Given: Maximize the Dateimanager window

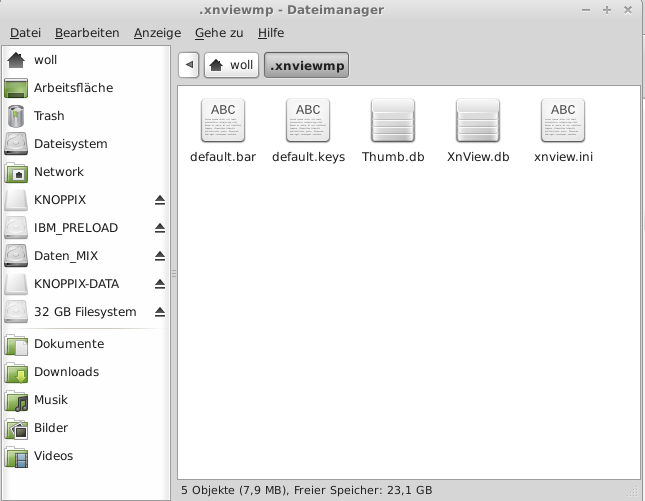Looking at the screenshot, I should [607, 10].
